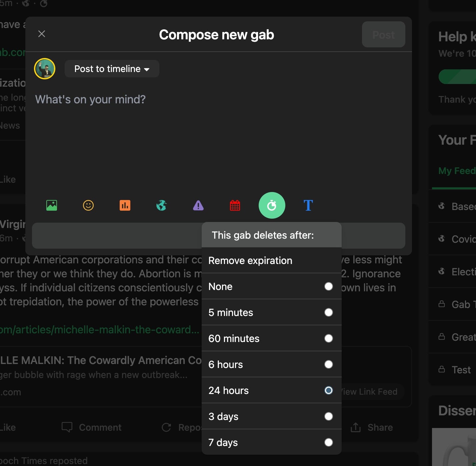Screen dimensions: 476x466
Task: Add a poll with the chart icon
Action: point(125,205)
